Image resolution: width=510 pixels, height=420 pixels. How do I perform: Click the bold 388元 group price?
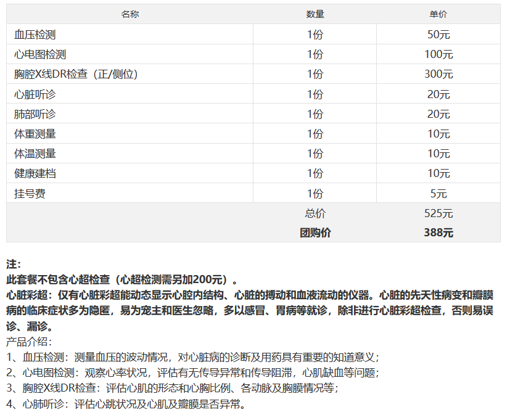438,233
